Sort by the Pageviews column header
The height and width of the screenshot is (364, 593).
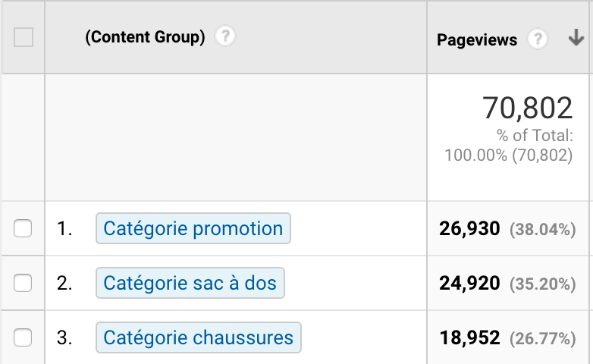coord(477,39)
